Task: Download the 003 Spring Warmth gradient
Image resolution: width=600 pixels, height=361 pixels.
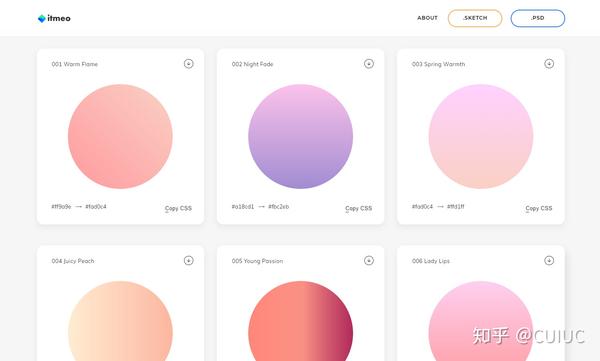Action: 549,64
